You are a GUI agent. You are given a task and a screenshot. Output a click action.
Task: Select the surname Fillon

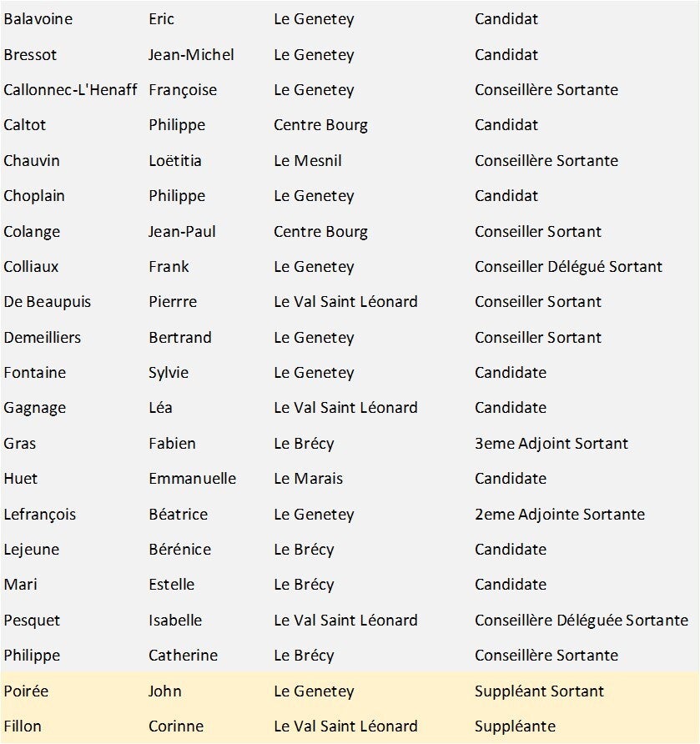click(23, 726)
